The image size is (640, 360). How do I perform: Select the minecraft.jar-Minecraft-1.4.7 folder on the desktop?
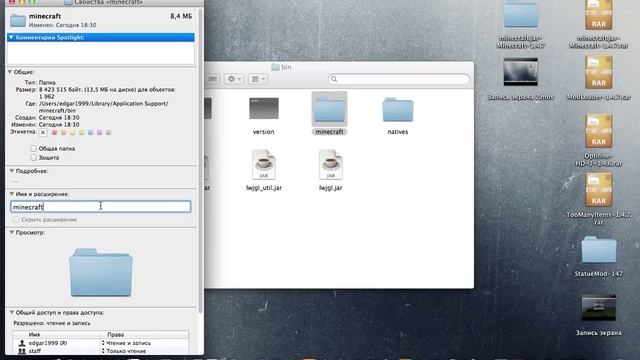click(520, 15)
